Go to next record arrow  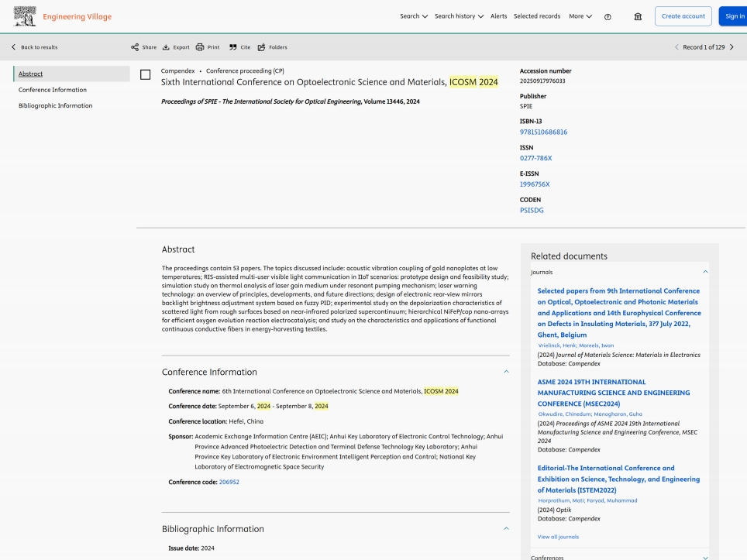732,47
